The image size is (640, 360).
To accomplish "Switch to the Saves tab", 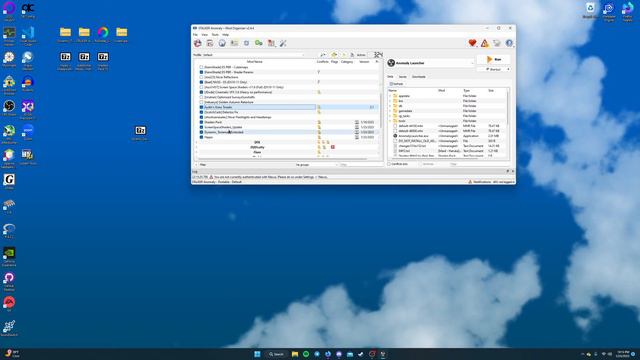I will pyautogui.click(x=402, y=77).
